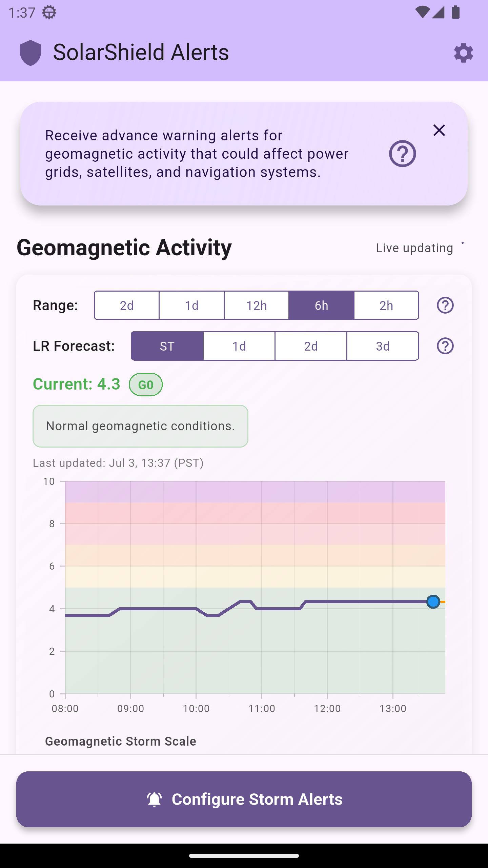Open help for LR Forecast selector

pos(445,346)
